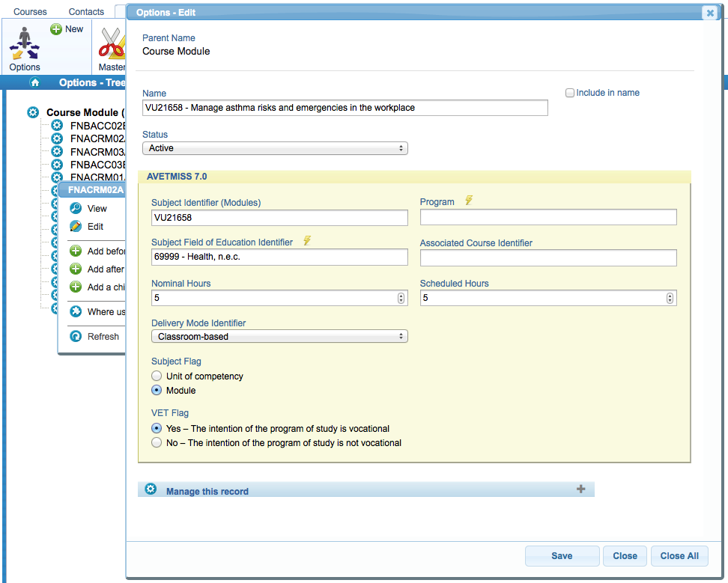The width and height of the screenshot is (728, 583).
Task: Click lightning icon beside Subject Field of Education
Action: point(306,241)
